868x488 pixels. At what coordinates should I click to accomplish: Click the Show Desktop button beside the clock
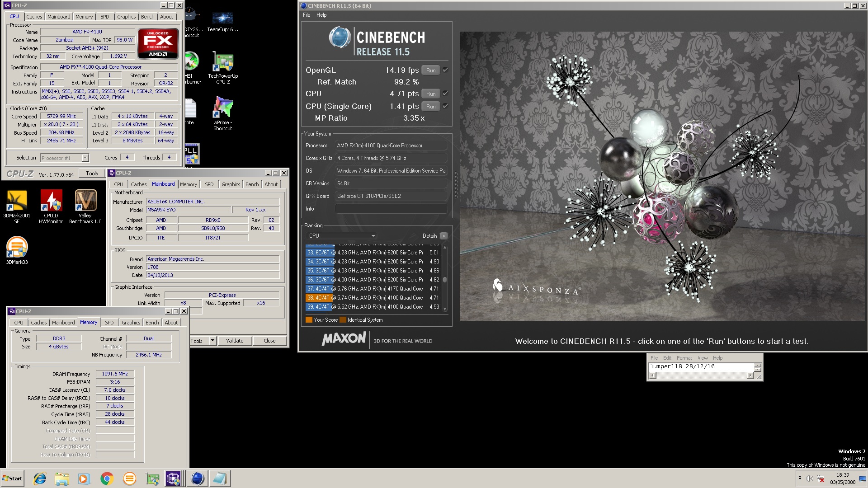[863, 479]
